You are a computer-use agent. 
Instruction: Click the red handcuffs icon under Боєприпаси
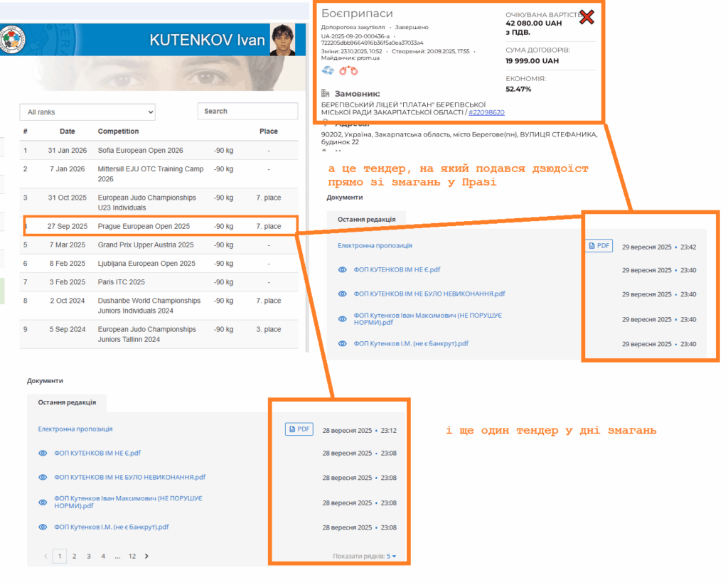[348, 70]
